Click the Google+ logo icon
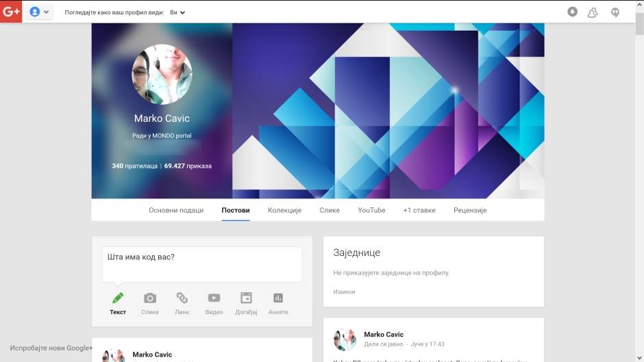 pos(11,12)
